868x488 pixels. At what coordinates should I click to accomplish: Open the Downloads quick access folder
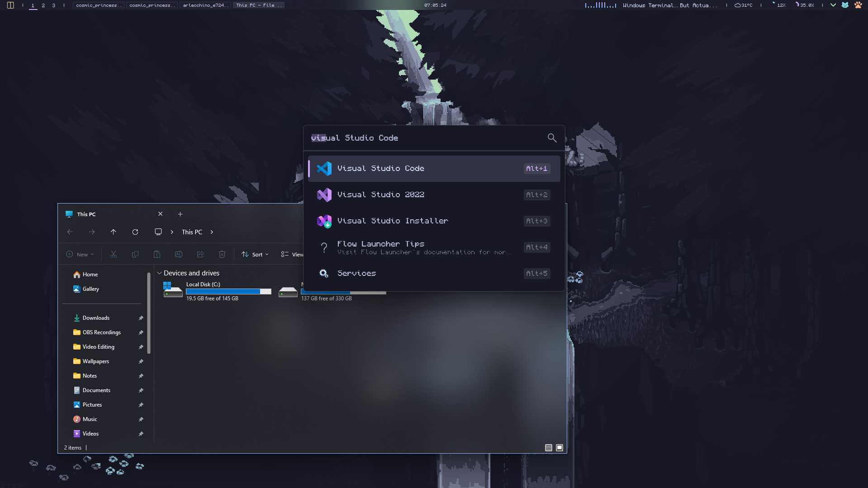pyautogui.click(x=108, y=318)
